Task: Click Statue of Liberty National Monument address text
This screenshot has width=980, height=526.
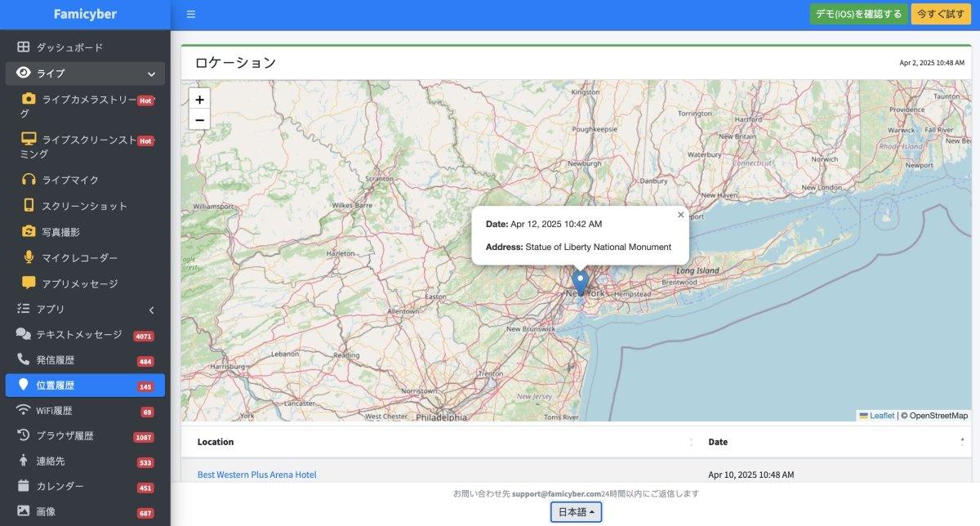Action: point(598,247)
